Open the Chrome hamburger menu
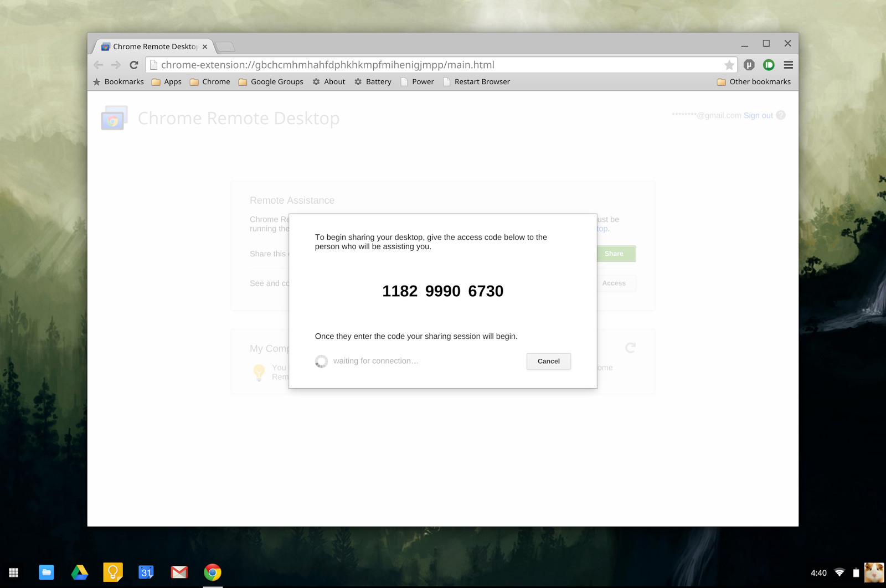 point(789,65)
